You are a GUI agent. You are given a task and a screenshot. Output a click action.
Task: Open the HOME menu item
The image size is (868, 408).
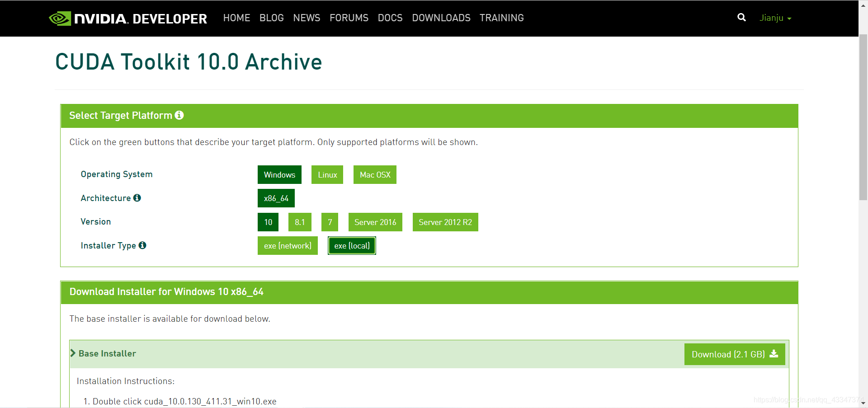point(236,18)
